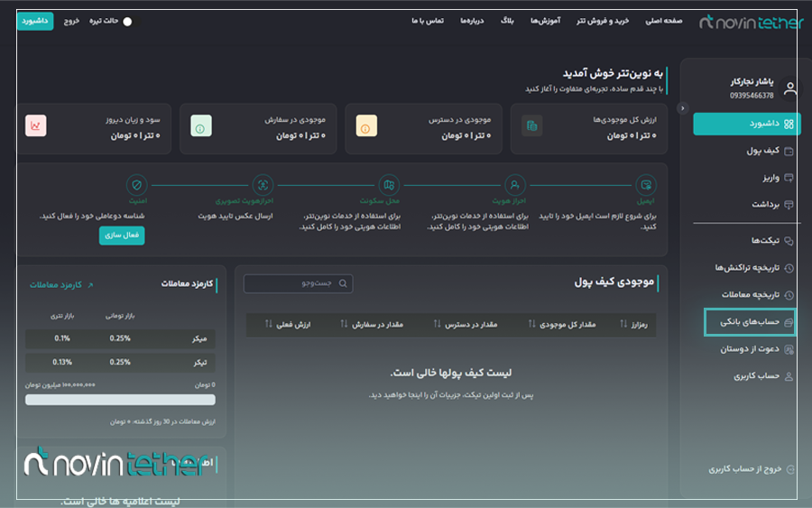Image resolution: width=812 pixels, height=508 pixels.
Task: Open تاریخچه معاملات trade history
Action: 757,295
